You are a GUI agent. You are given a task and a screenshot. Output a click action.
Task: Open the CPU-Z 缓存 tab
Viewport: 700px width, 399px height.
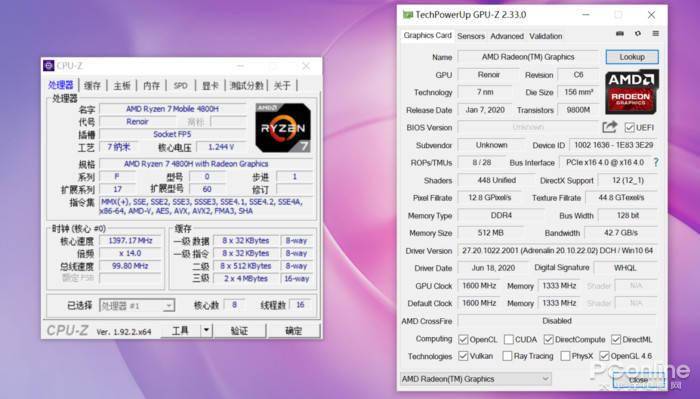(92, 86)
